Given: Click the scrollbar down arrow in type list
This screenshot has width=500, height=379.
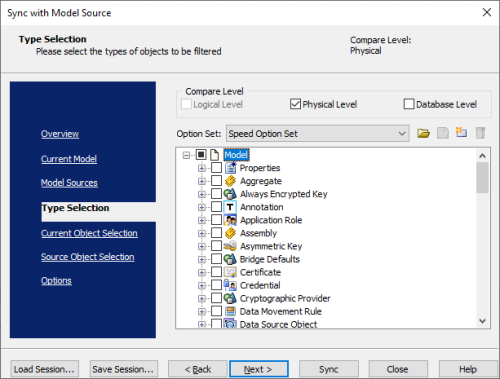Looking at the screenshot, I should tap(482, 321).
